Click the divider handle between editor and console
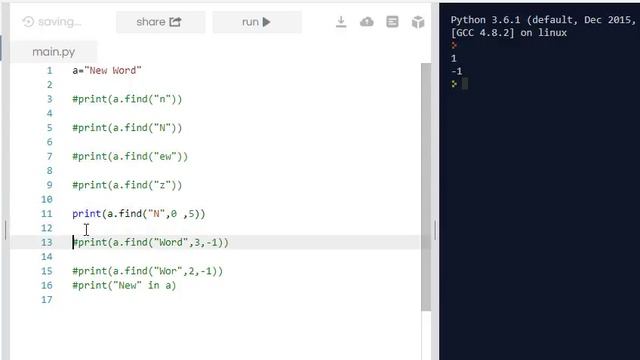Image resolution: width=640 pixels, height=360 pixels. pyautogui.click(x=435, y=231)
